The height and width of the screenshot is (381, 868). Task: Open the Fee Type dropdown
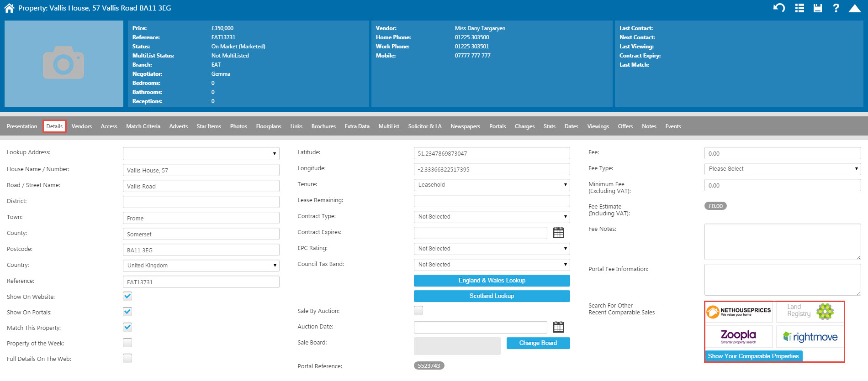[x=782, y=169]
